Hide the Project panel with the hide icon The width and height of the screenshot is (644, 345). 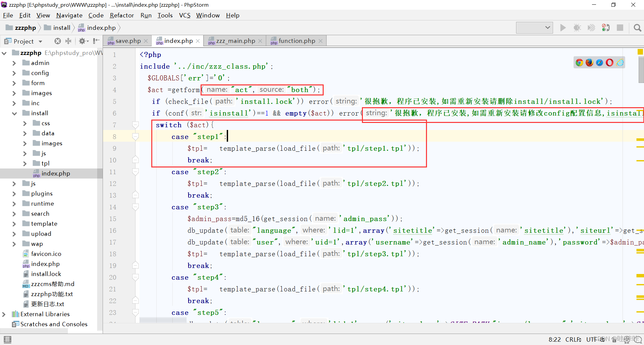point(96,41)
